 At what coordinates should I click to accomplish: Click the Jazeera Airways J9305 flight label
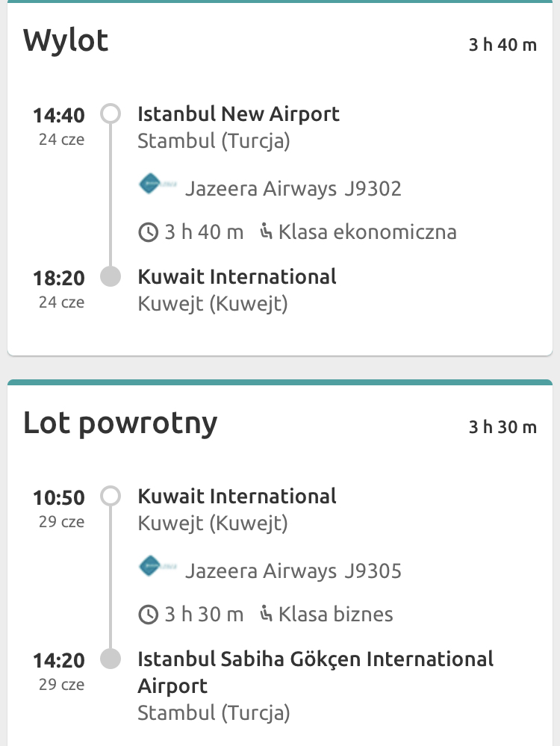coord(293,571)
